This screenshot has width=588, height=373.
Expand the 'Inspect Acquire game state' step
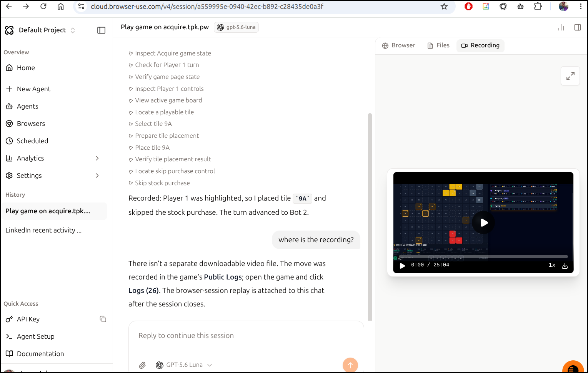[170, 54]
